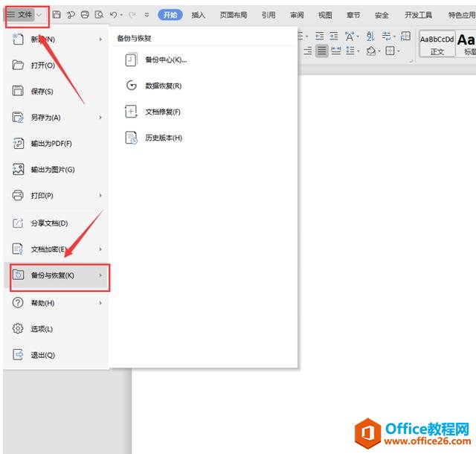Click the 文档修复(F) icon

(131, 112)
